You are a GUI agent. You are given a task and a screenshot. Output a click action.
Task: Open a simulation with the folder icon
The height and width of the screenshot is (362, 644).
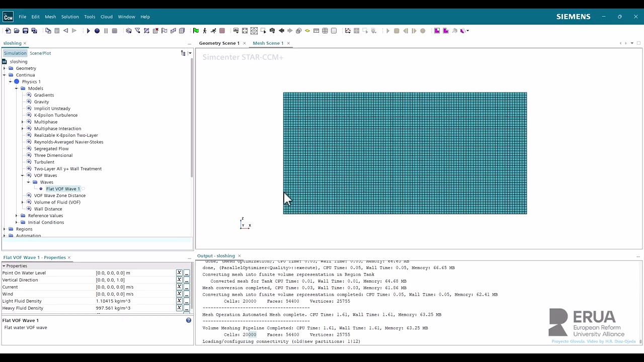click(x=17, y=31)
